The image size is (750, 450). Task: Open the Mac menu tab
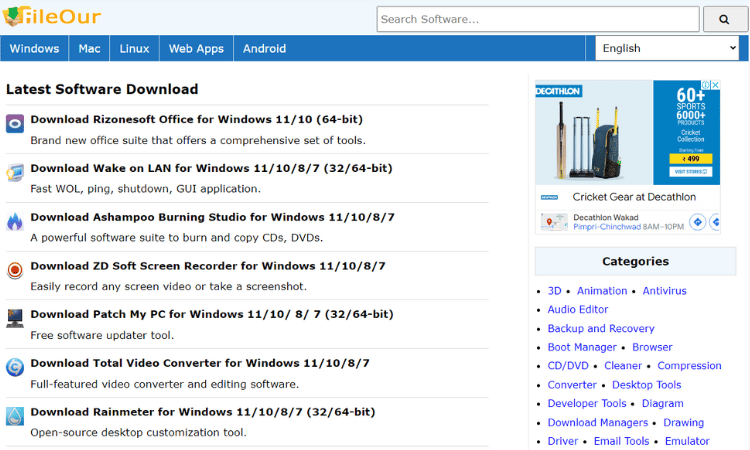point(89,48)
